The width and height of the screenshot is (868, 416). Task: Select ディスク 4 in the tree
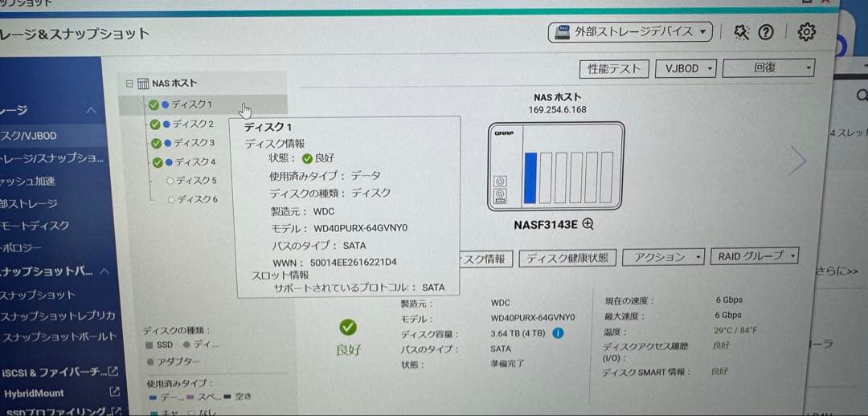click(194, 162)
